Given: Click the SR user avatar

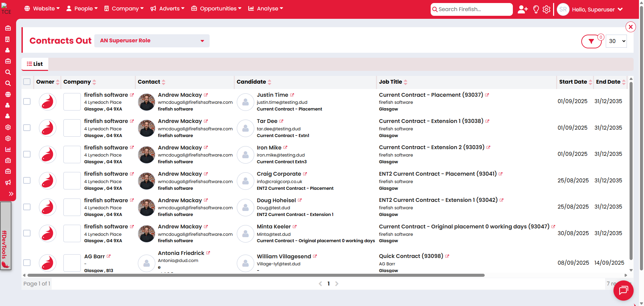Looking at the screenshot, I should [x=563, y=9].
